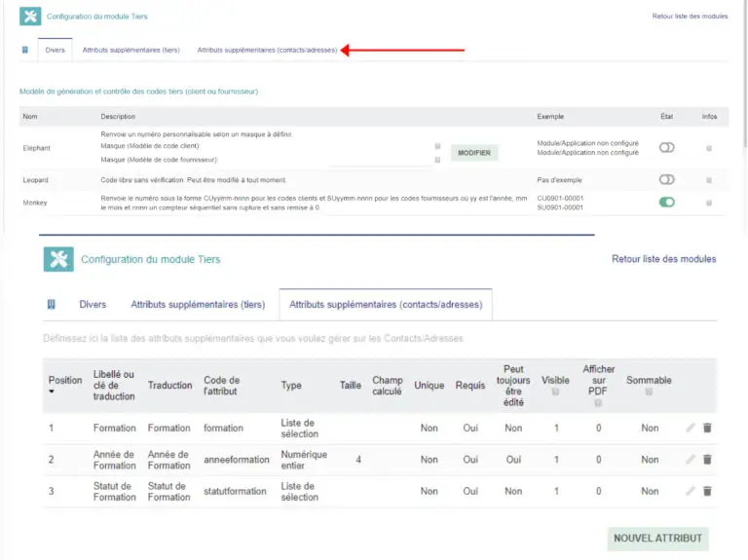This screenshot has height=560, width=748.
Task: Open the contacts/adresses tab the red arrow points to
Action: click(x=267, y=50)
